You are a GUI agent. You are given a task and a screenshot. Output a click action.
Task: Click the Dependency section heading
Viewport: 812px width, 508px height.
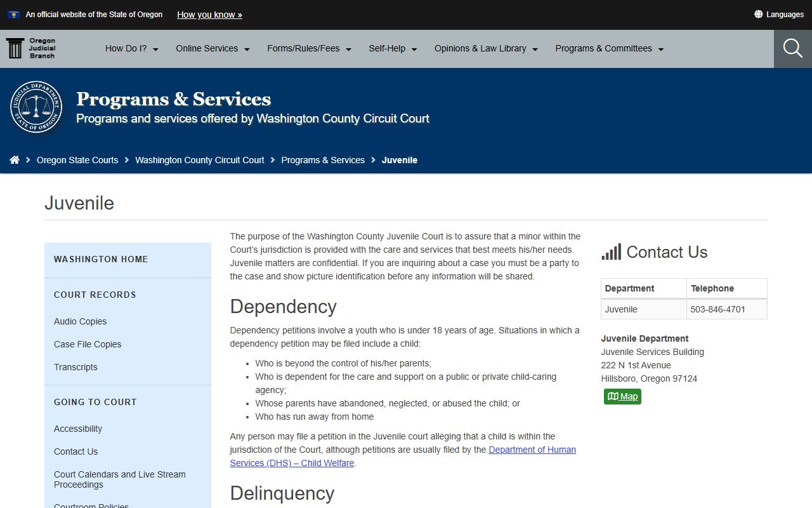pyautogui.click(x=283, y=307)
